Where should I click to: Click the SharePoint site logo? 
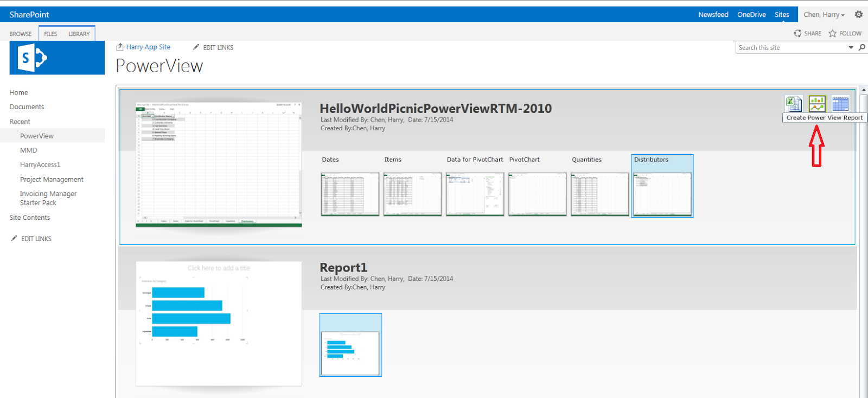[57, 58]
